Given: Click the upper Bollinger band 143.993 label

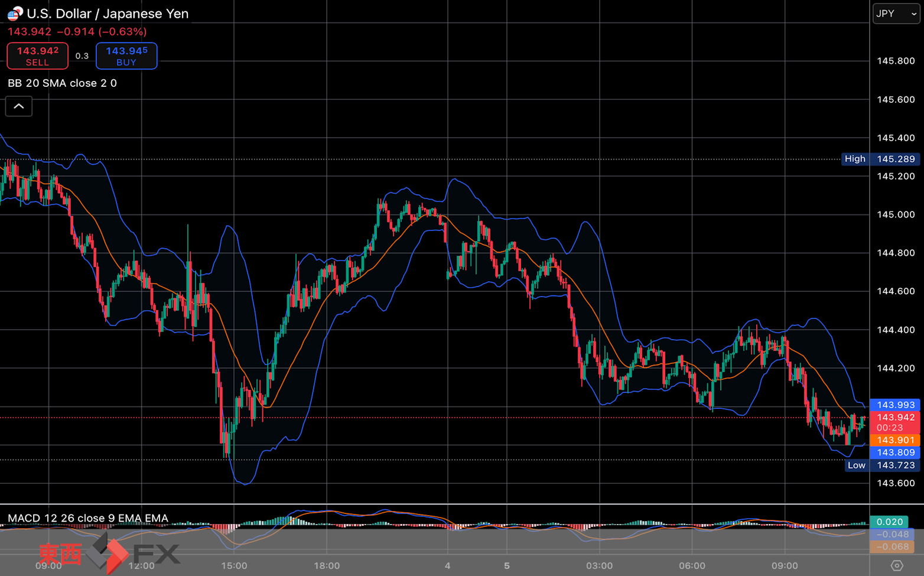Looking at the screenshot, I should (895, 405).
